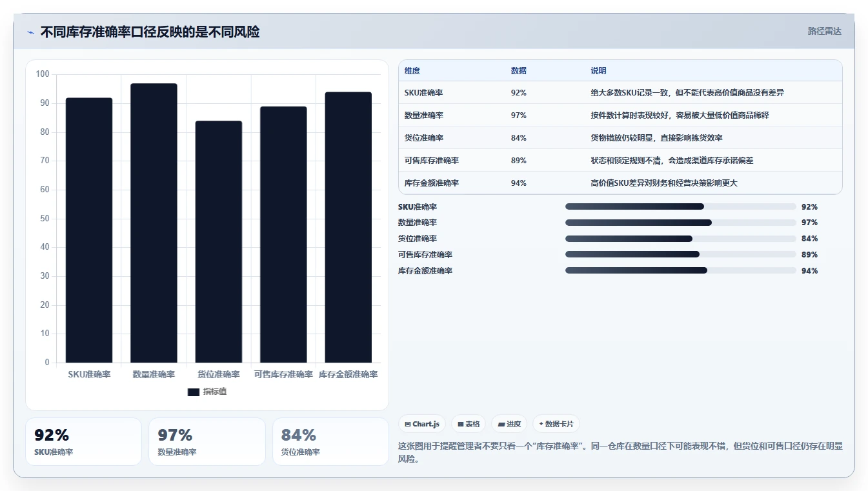Click the 库存金额准确率 chart bar

pyautogui.click(x=348, y=228)
